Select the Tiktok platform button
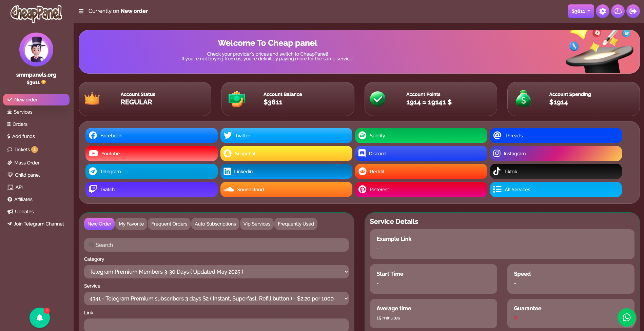The image size is (644, 331). tap(555, 172)
